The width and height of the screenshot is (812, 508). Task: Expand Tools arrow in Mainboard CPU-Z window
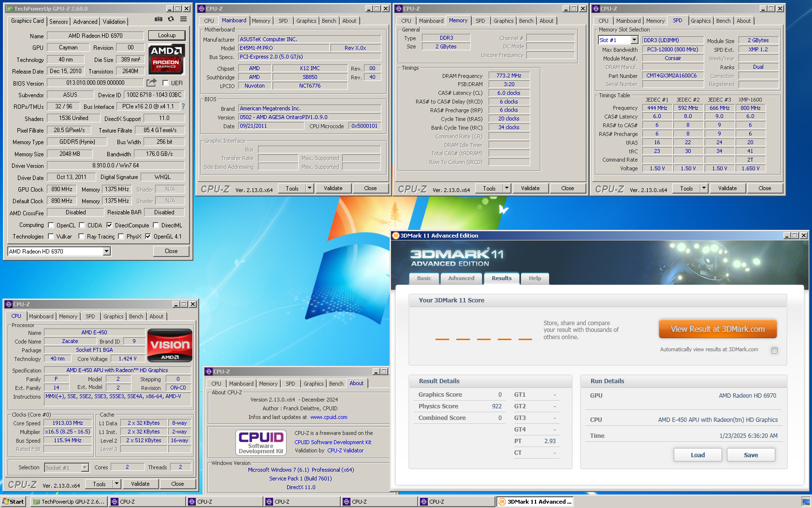[309, 188]
